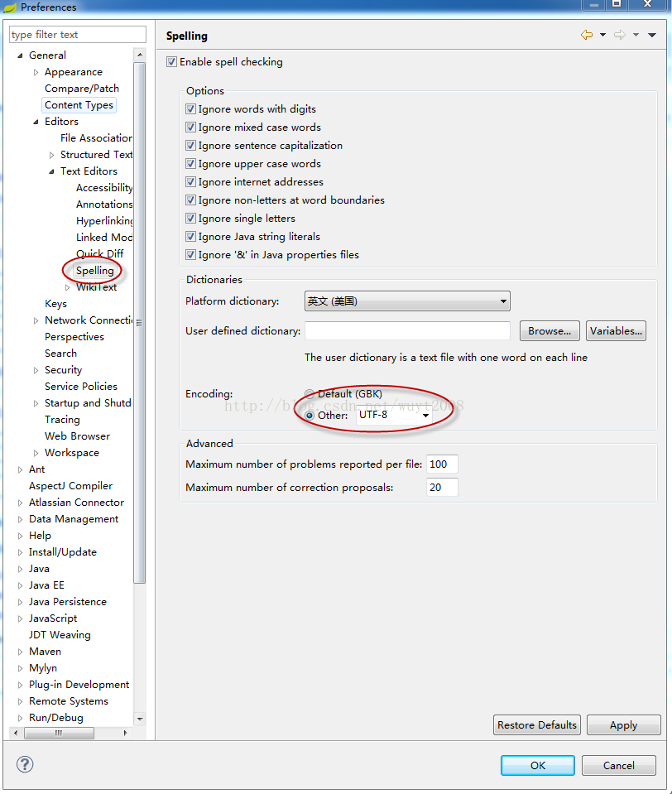Expand the Structured Text node
The image size is (672, 794).
(x=51, y=155)
